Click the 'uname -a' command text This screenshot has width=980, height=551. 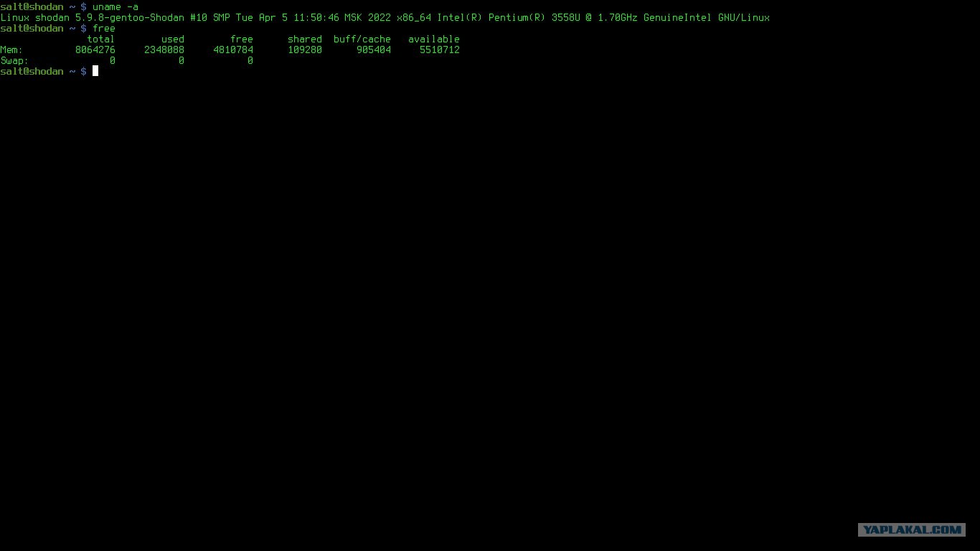click(x=116, y=6)
